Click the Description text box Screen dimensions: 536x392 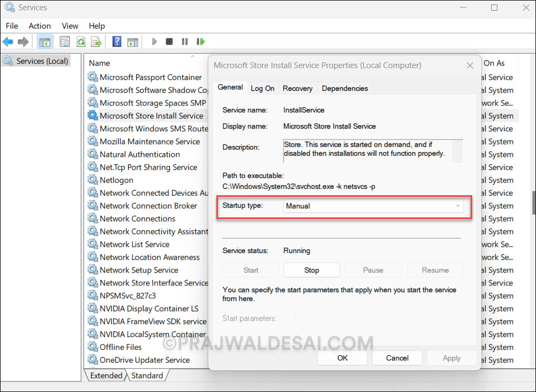tap(373, 151)
